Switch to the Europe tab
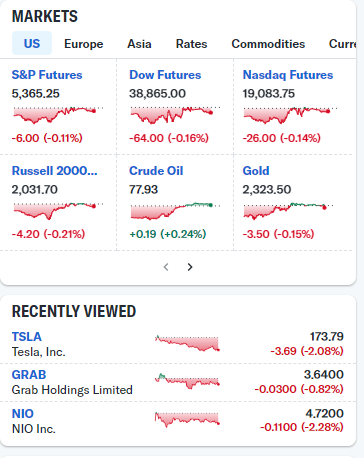 tap(84, 44)
